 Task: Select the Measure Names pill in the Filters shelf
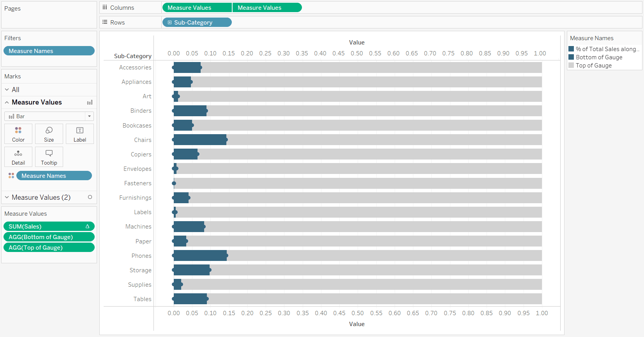tap(49, 51)
